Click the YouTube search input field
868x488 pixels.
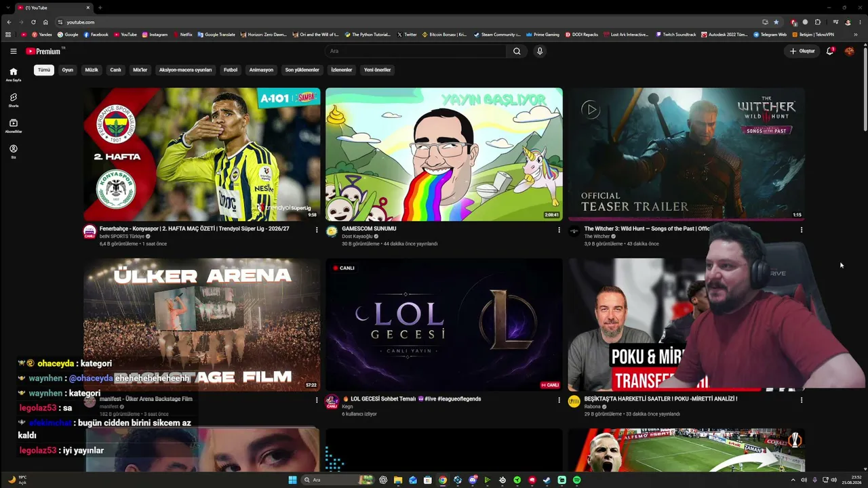pyautogui.click(x=415, y=51)
